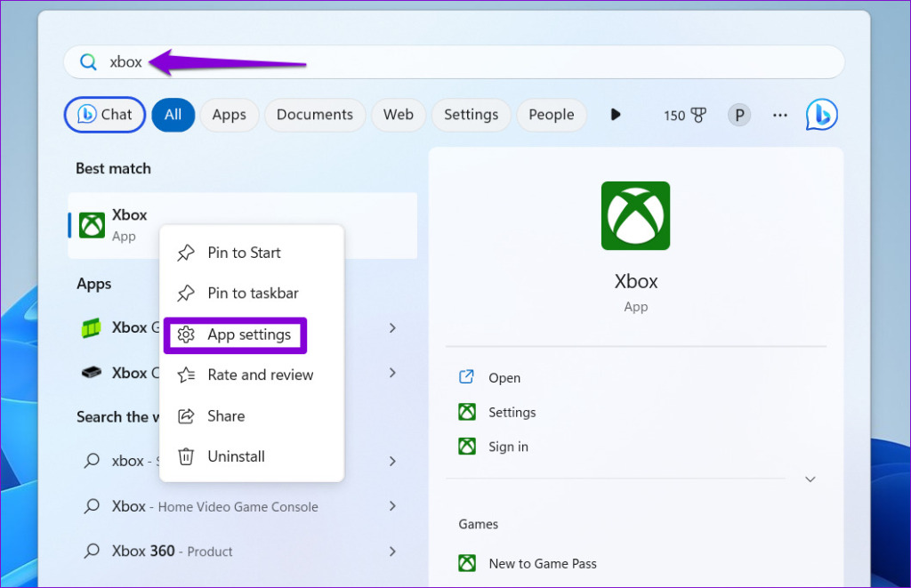Click the profile avatar labeled P
Viewport: 911px width, 588px height.
pyautogui.click(x=738, y=115)
